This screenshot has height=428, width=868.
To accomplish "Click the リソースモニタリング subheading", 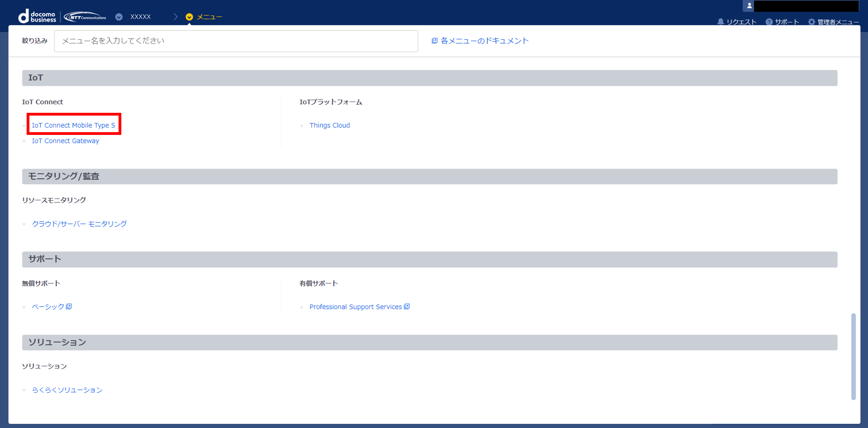I will [x=54, y=200].
